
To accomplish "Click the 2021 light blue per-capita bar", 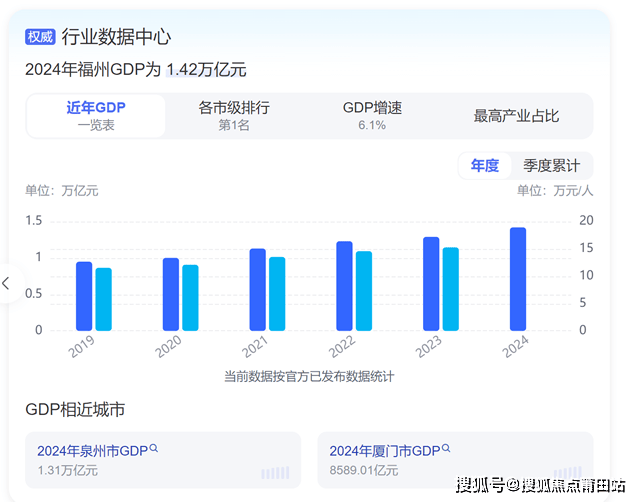I will pos(277,294).
